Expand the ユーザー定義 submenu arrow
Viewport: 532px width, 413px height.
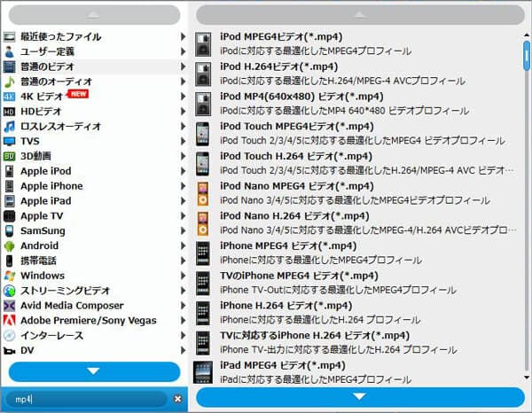pos(183,51)
